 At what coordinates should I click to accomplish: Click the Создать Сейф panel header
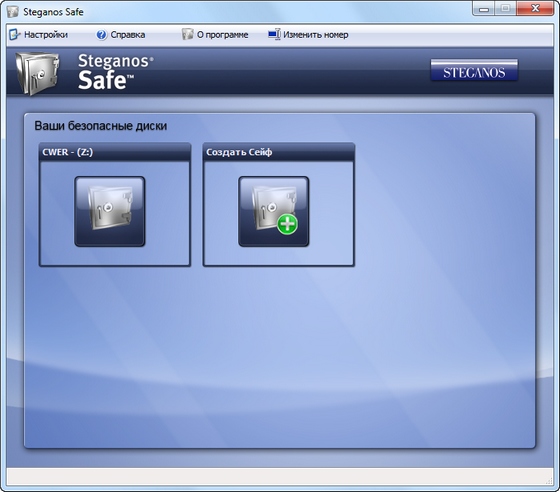pos(279,152)
